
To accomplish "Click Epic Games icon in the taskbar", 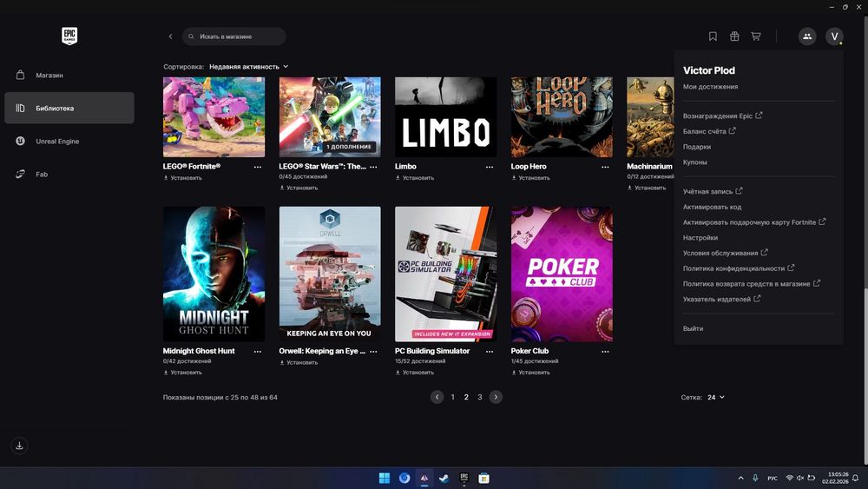I will pyautogui.click(x=464, y=478).
